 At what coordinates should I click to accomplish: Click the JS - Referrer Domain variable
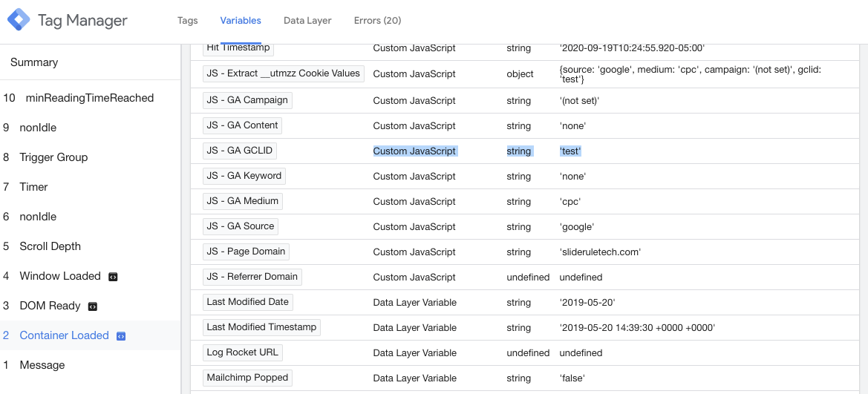252,277
